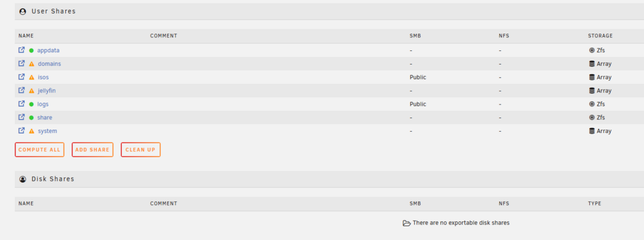The width and height of the screenshot is (644, 240).
Task: Click green status dot beside appdata
Action: coord(31,50)
